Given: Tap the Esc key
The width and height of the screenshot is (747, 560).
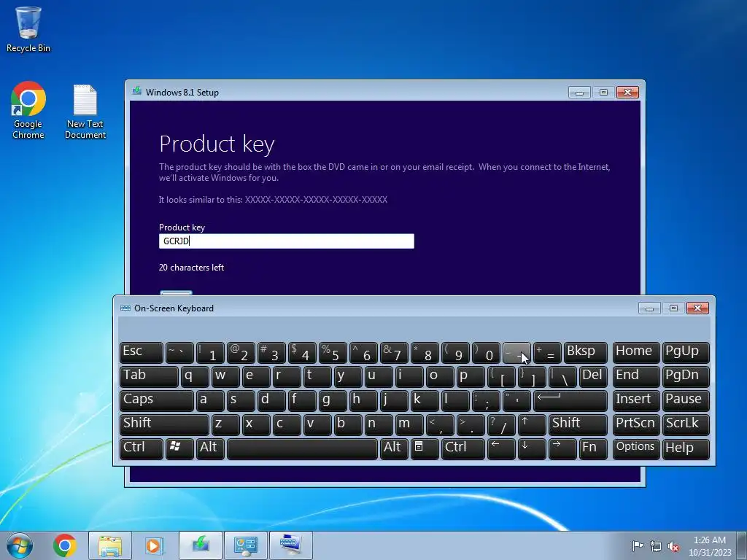Looking at the screenshot, I should tap(141, 352).
